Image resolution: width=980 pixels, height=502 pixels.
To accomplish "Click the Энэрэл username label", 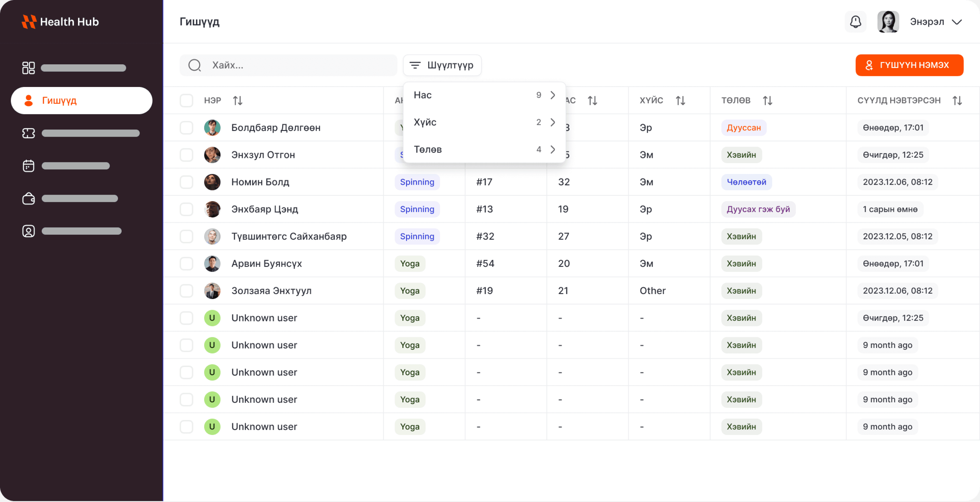I will point(927,22).
